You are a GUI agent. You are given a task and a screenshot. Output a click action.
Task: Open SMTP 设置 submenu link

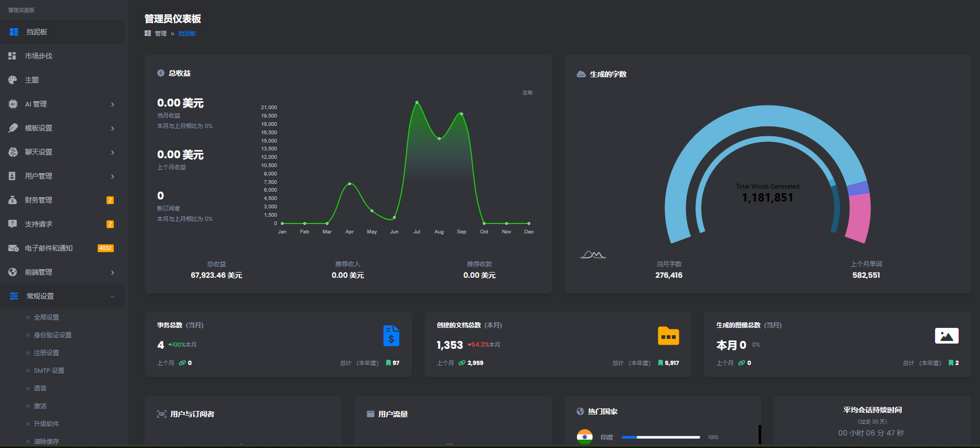pyautogui.click(x=49, y=371)
